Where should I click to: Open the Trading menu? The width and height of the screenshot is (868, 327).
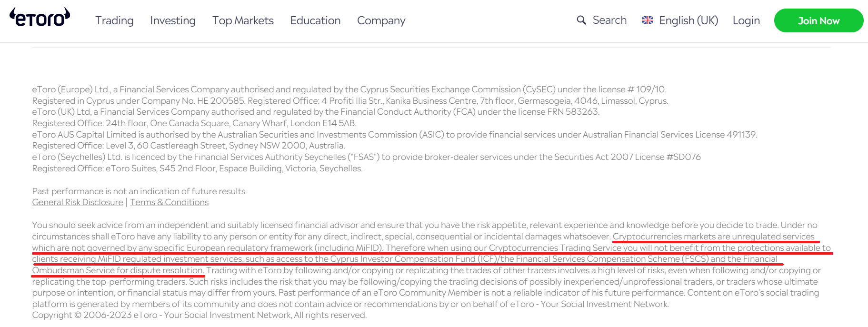pyautogui.click(x=114, y=20)
